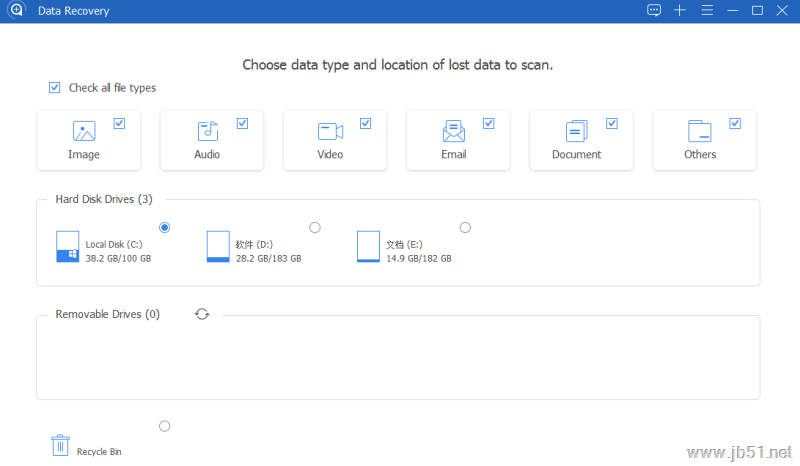Click the Recycle Bin trash icon
The height and width of the screenshot is (466, 800).
pos(60,445)
